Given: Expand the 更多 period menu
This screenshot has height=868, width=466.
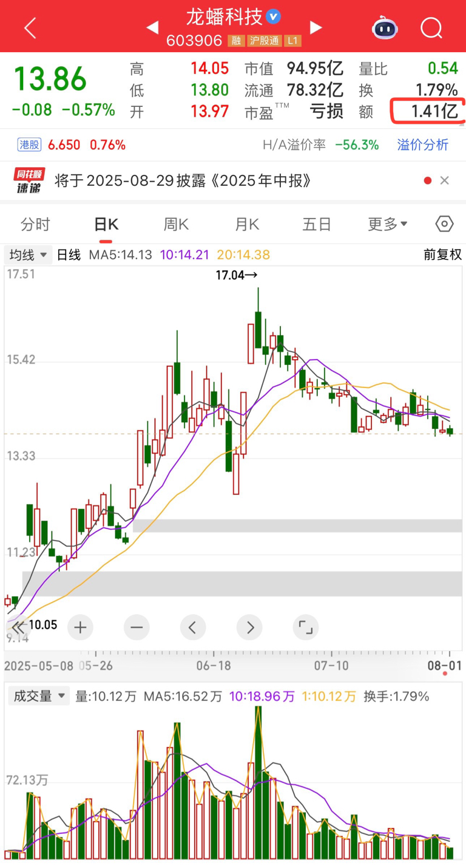Looking at the screenshot, I should pos(388,224).
